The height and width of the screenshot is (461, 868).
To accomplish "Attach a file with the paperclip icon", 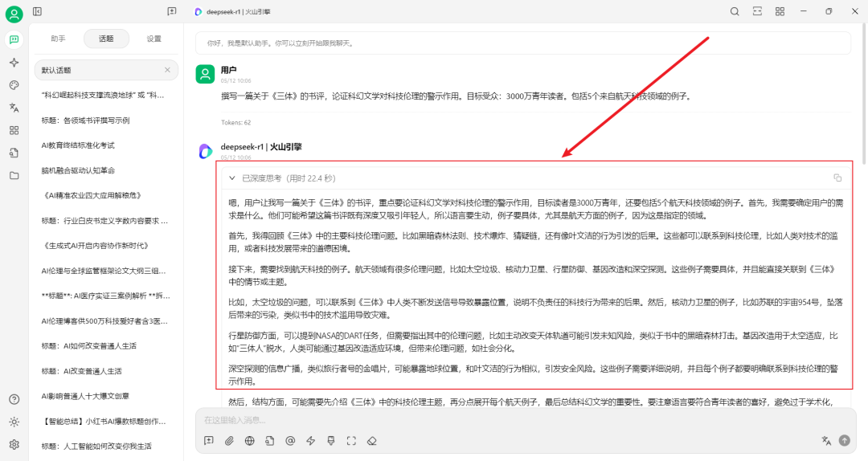I will (229, 441).
